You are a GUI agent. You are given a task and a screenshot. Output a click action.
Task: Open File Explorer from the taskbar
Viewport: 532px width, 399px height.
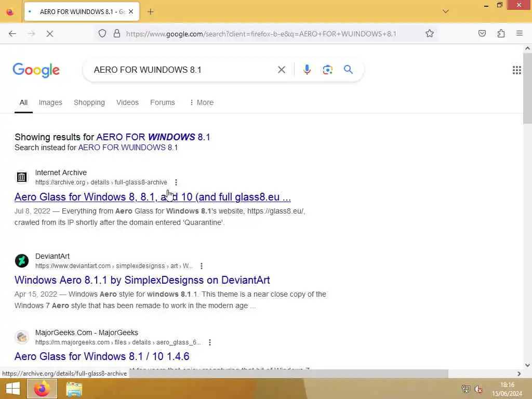tap(74, 389)
